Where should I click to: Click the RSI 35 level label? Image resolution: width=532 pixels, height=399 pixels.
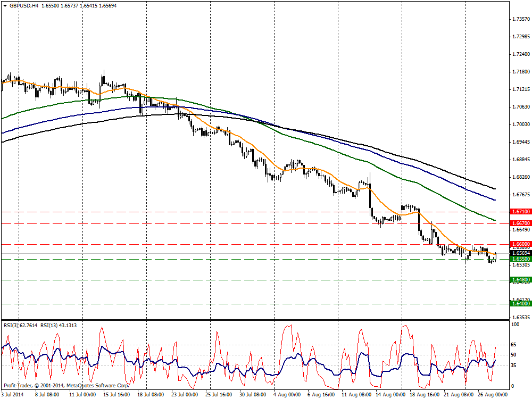(513, 365)
